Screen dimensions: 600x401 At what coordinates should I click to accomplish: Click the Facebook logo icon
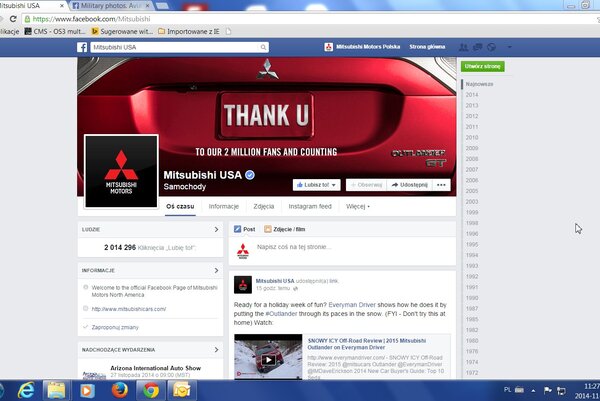pyautogui.click(x=82, y=47)
